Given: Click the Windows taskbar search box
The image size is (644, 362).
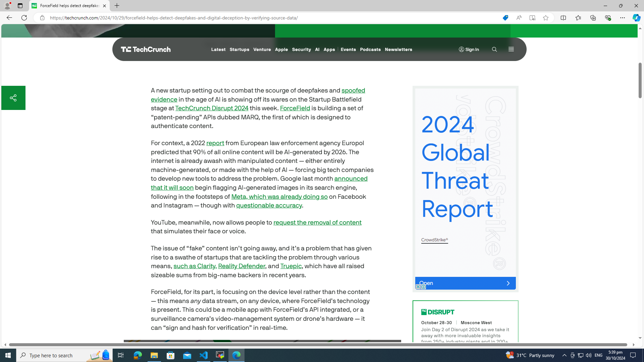Looking at the screenshot, I should (64, 355).
